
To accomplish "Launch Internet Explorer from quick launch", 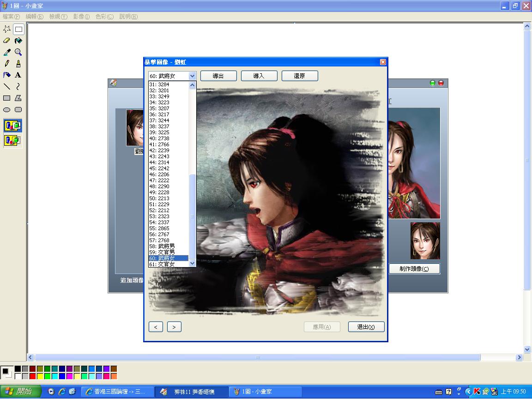I will pos(62,392).
